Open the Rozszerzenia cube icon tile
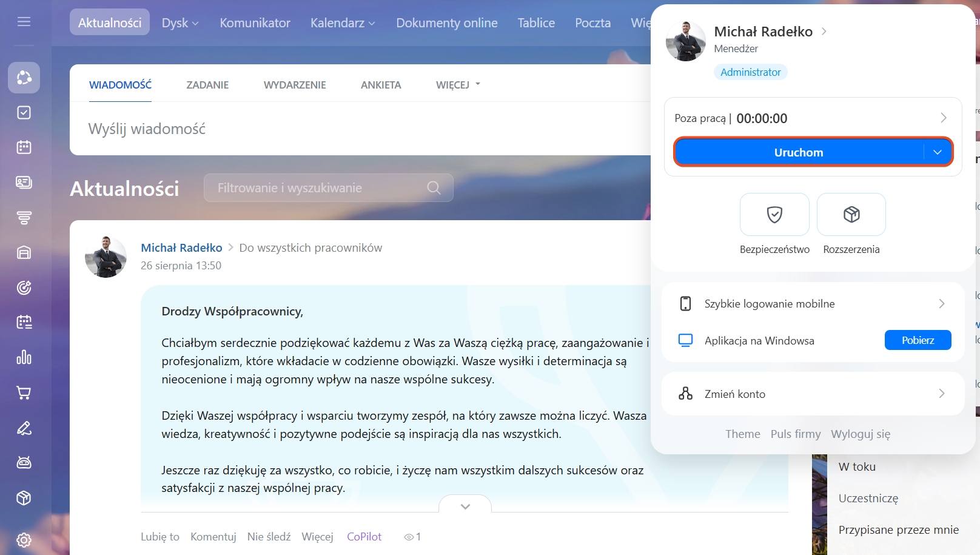Screen dimensions: 980x555 coord(851,214)
